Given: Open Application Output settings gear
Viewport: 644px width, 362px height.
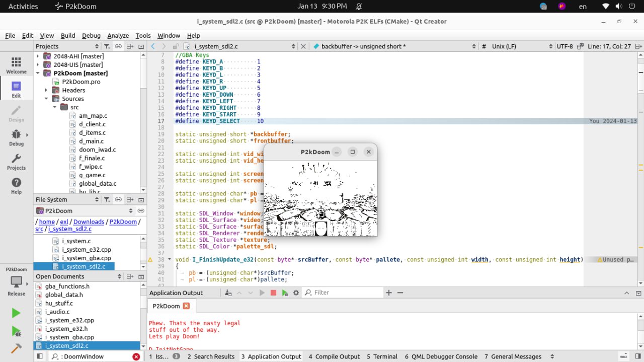Looking at the screenshot, I should [x=296, y=293].
